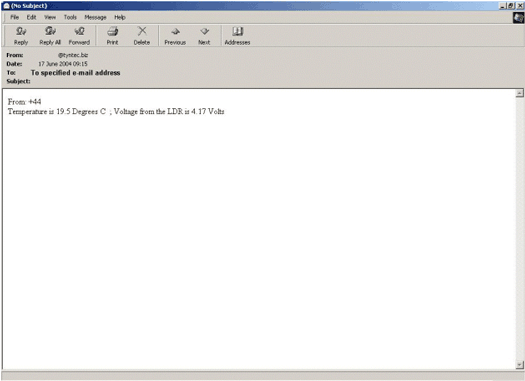Open the View menu
The width and height of the screenshot is (525, 381).
tap(50, 17)
